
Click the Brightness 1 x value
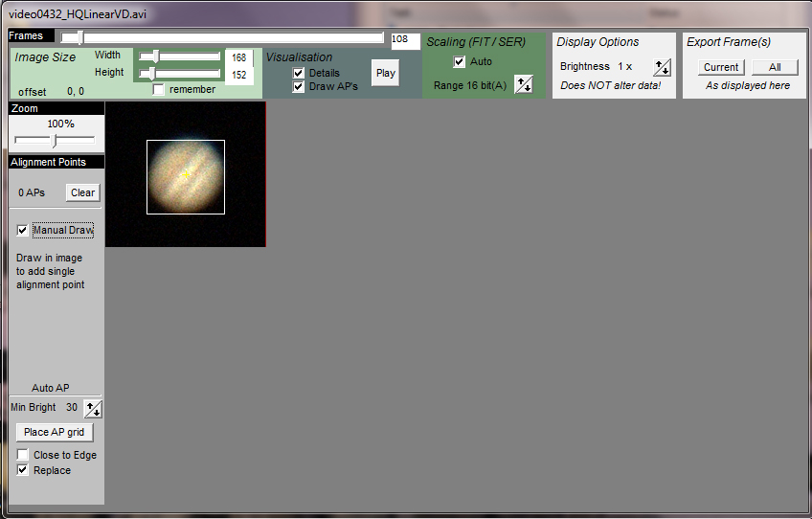click(x=625, y=66)
